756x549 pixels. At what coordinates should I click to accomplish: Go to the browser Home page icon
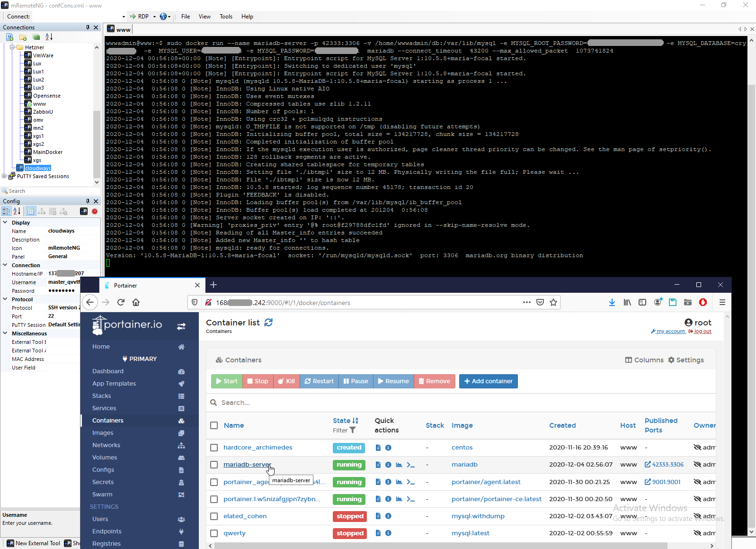(x=136, y=302)
